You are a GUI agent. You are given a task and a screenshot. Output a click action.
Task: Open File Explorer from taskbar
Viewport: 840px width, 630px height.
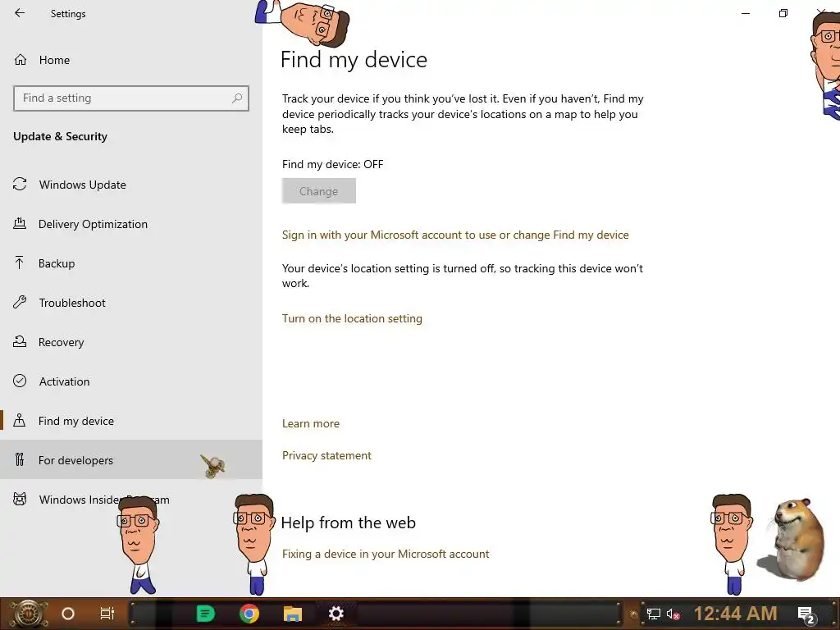pos(293,614)
